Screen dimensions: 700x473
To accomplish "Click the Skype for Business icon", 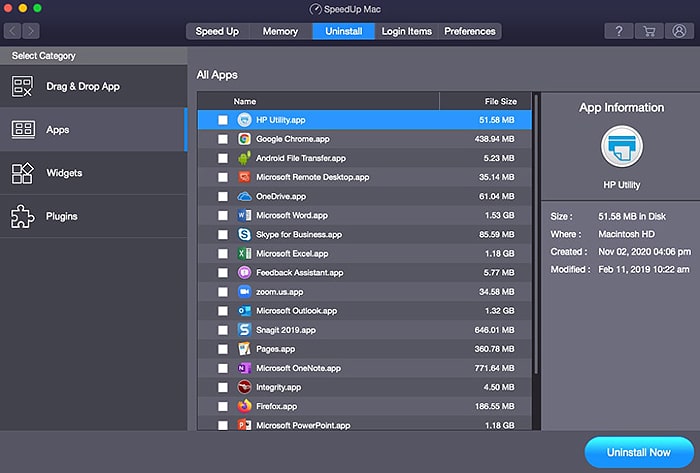I will point(244,234).
